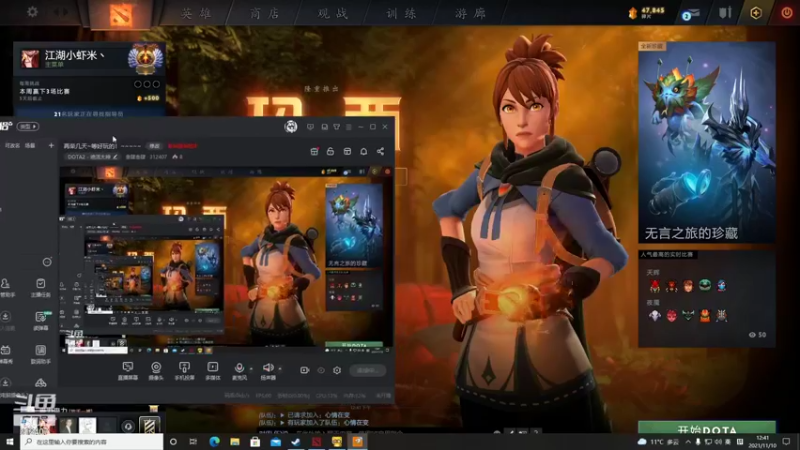Open streaming app message icon in title bar
This screenshot has height=450, width=800.
[310, 127]
